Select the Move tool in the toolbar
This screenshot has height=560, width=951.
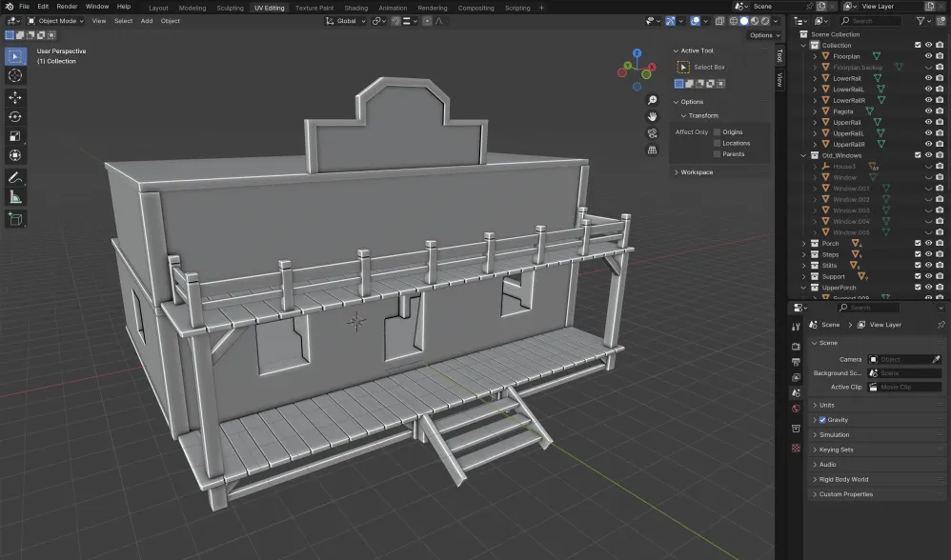point(15,97)
